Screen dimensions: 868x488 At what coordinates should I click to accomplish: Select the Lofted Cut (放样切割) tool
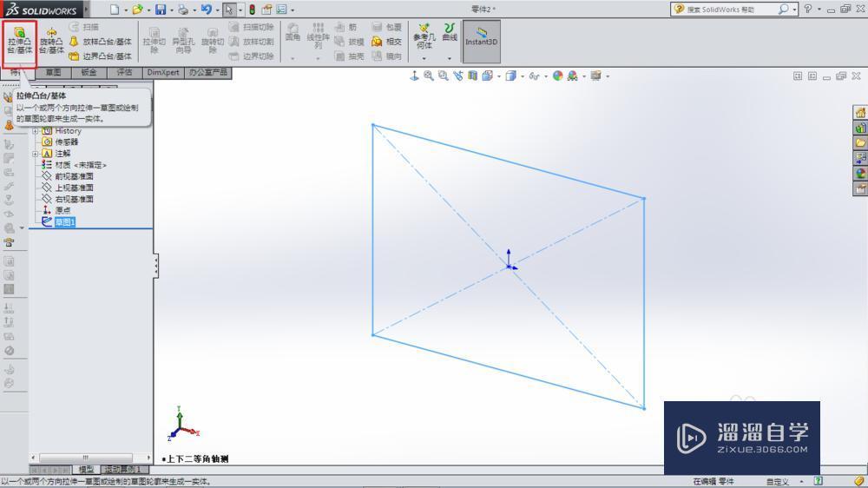click(252, 42)
